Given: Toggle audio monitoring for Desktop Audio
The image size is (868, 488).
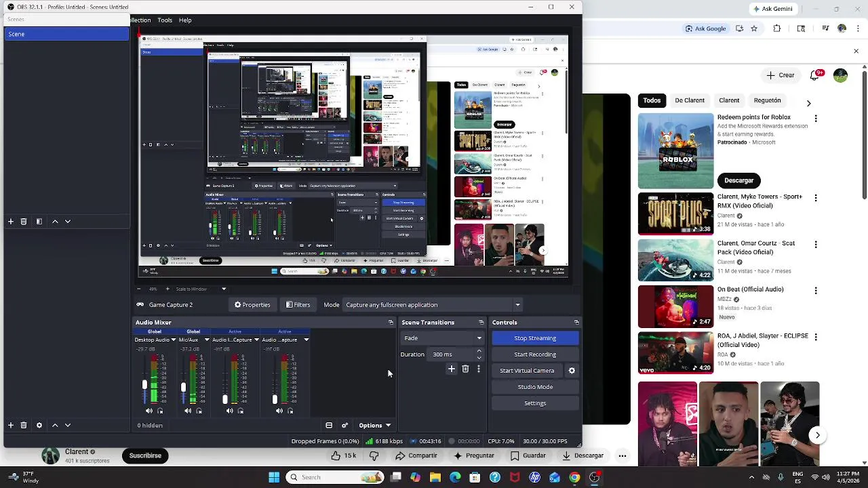Looking at the screenshot, I should click(161, 411).
